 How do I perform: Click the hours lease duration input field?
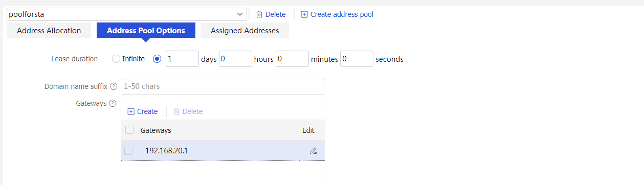pos(235,59)
